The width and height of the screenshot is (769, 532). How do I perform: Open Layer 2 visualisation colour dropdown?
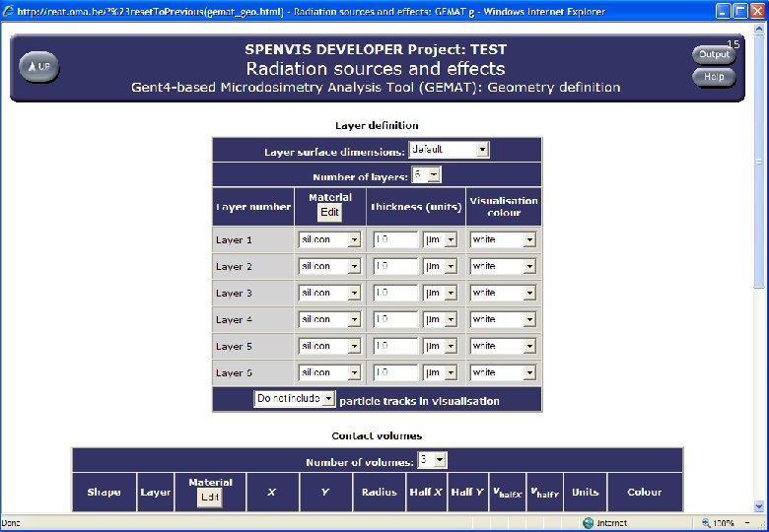point(503,266)
